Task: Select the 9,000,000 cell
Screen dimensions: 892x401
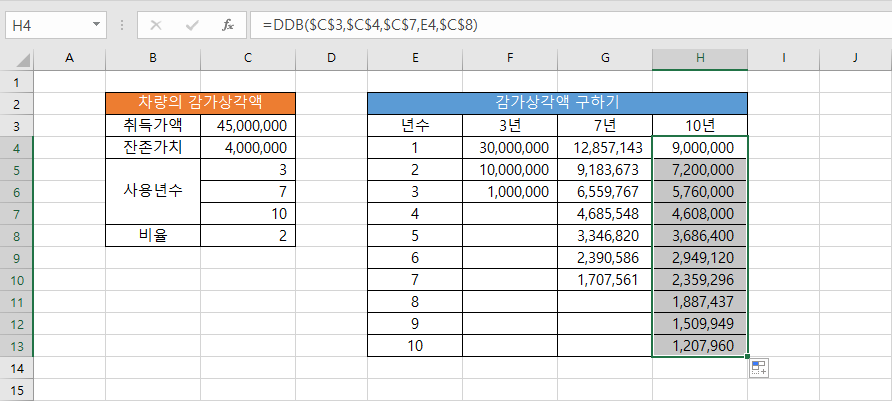Action: 700,148
